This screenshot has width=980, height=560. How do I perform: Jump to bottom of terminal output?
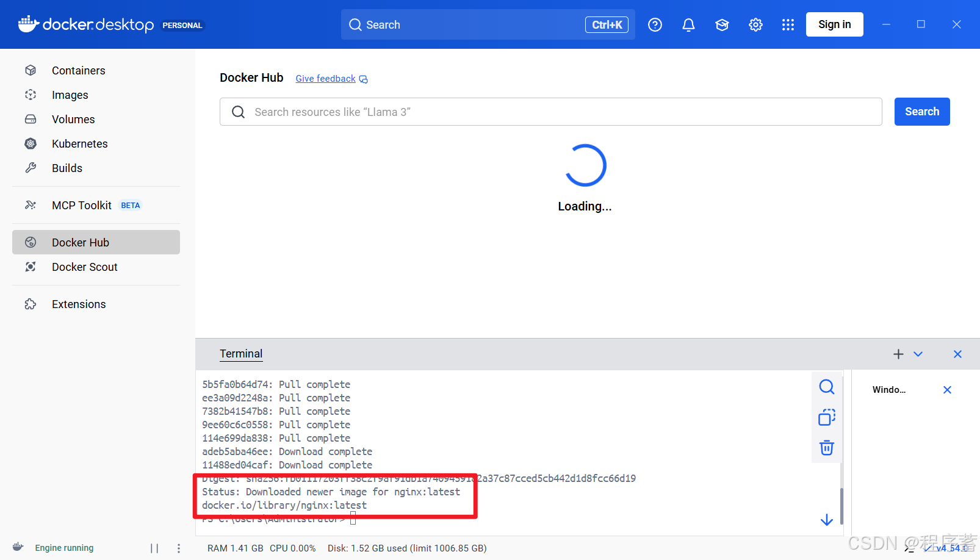pyautogui.click(x=827, y=520)
